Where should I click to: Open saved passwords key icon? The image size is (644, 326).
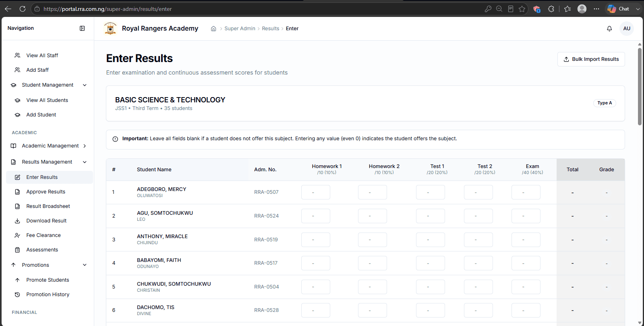(x=488, y=9)
